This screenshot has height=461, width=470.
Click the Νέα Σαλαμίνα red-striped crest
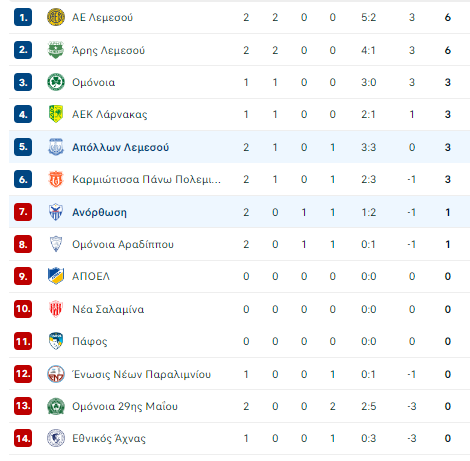pos(56,309)
